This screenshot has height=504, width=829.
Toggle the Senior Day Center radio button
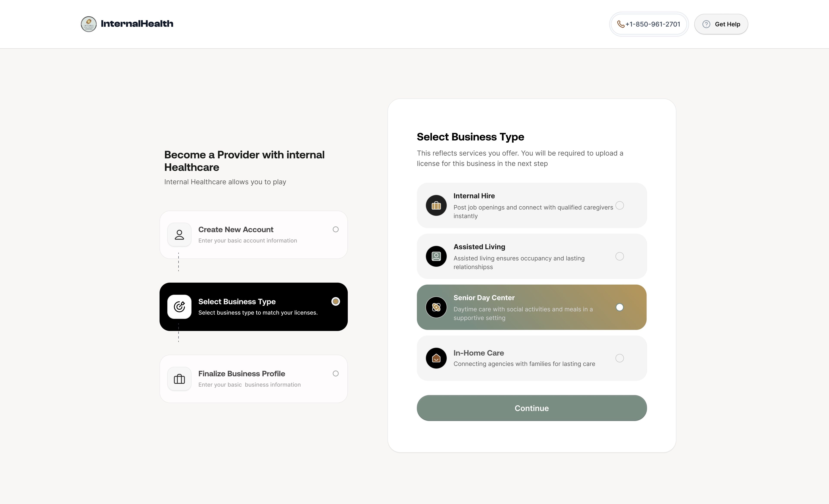[x=620, y=307]
